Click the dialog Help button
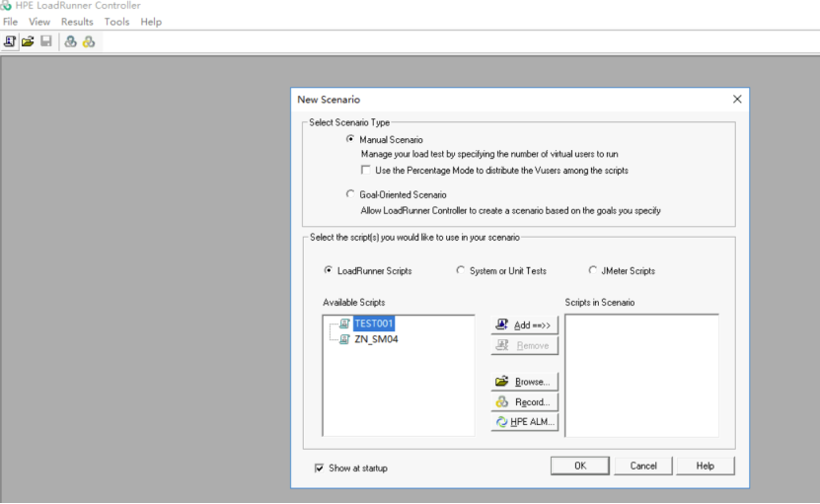820x504 pixels. pos(705,466)
